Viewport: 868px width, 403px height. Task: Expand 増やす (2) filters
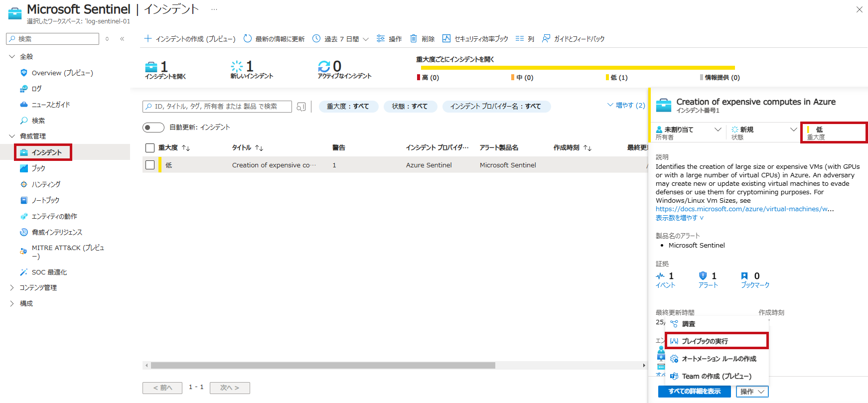tap(626, 105)
